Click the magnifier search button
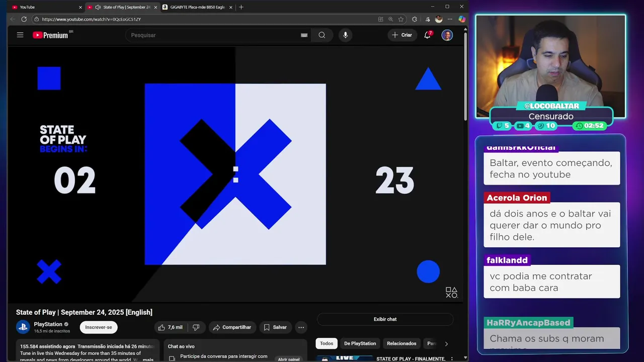644x362 pixels. (x=322, y=35)
